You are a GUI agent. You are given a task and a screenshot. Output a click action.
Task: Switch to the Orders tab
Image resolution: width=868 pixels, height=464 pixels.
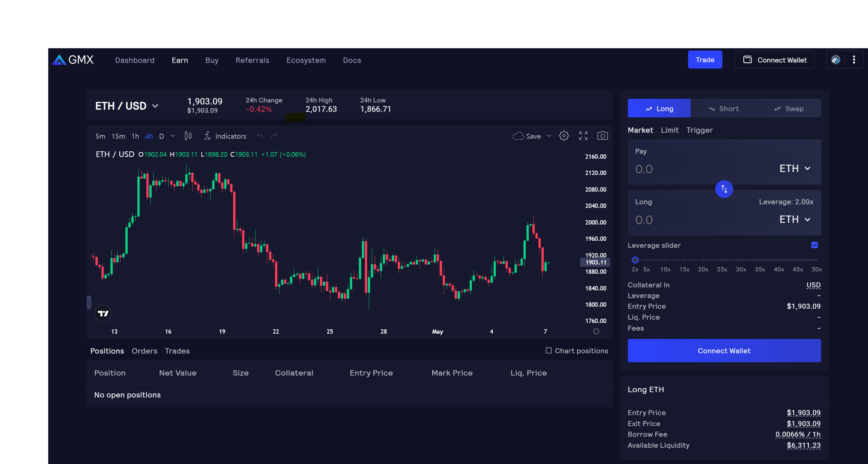[144, 351]
